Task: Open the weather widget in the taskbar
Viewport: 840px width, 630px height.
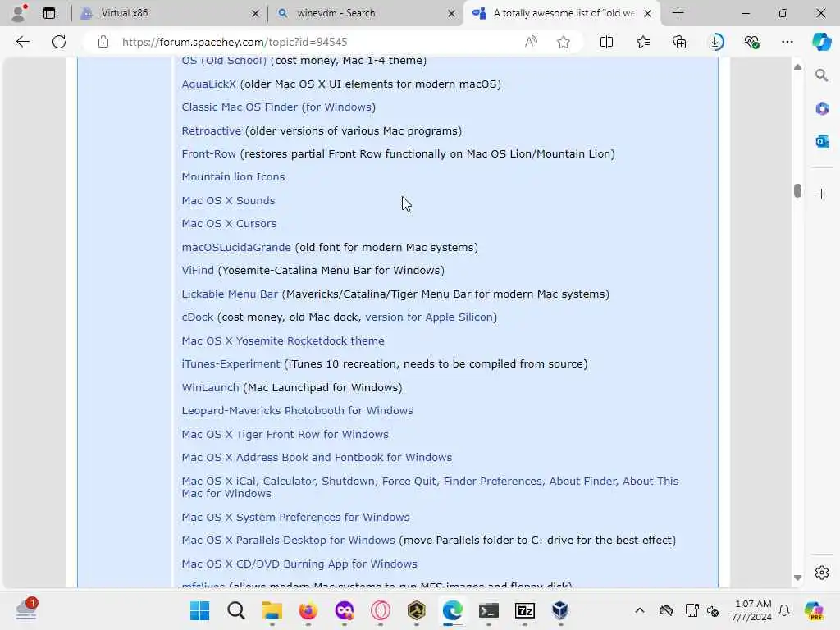Action: pos(26,609)
